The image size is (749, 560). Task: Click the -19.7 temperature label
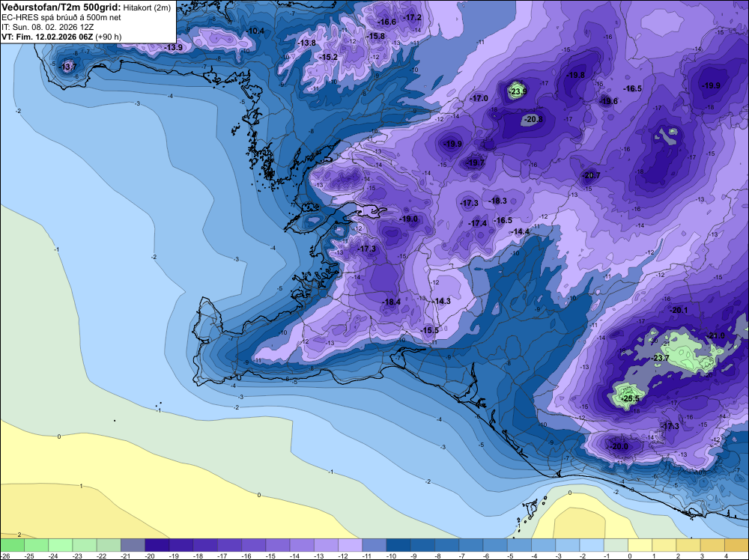coord(476,162)
